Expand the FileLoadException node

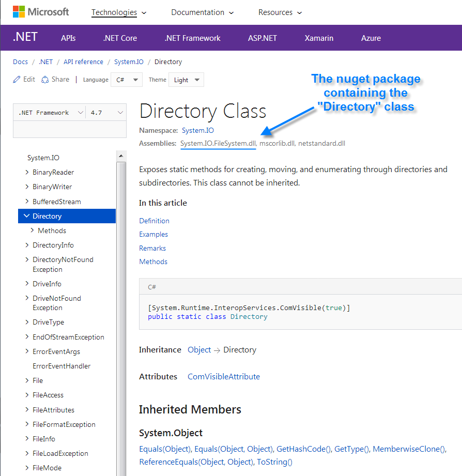click(27, 453)
